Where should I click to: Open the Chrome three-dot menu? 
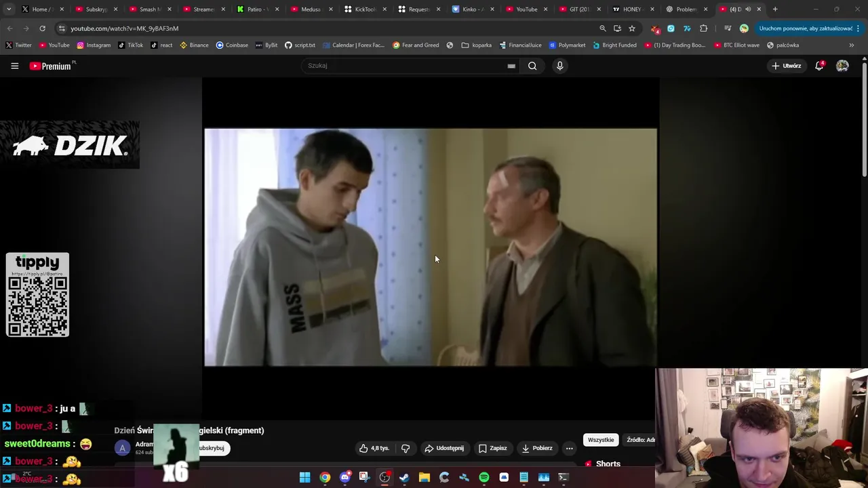(859, 28)
